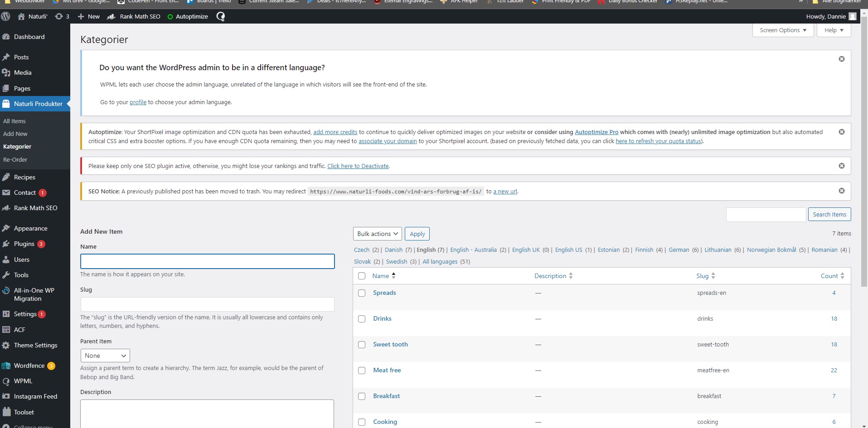Expand the Help panel
The height and width of the screenshot is (428, 868).
pyautogui.click(x=834, y=30)
